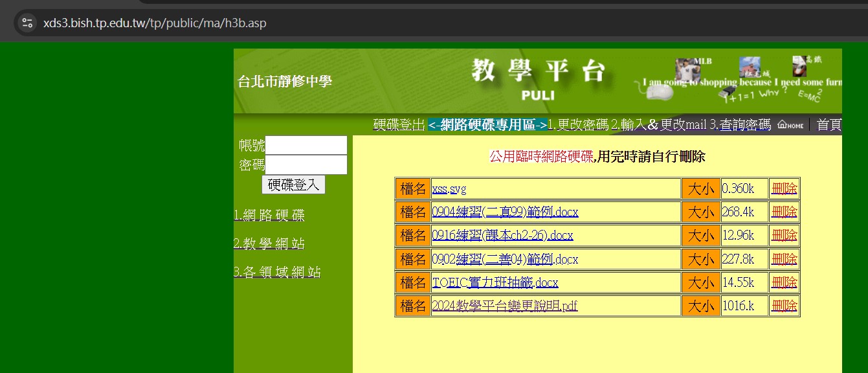Click the 檔名 label in xss.svg row
This screenshot has width=868, height=373.
(x=413, y=189)
